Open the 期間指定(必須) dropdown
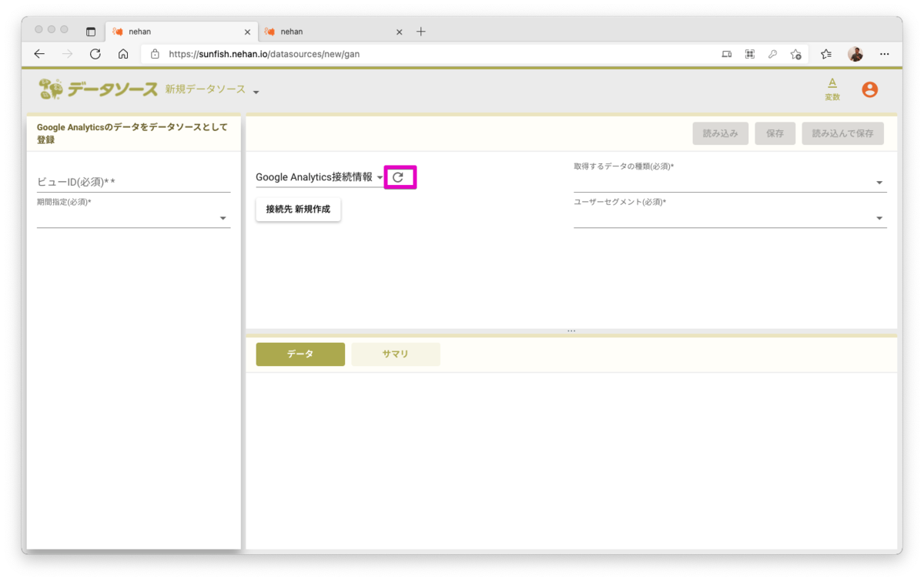This screenshot has height=581, width=924. coord(223,218)
